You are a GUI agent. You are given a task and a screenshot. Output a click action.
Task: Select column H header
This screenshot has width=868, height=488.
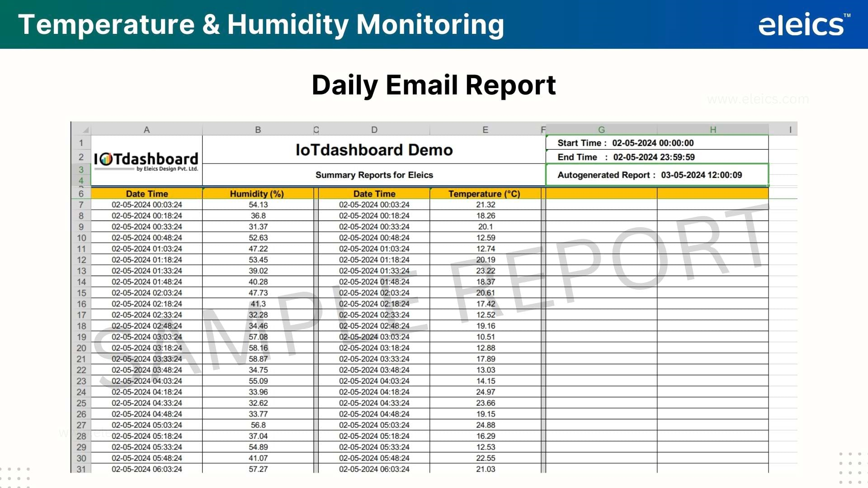pos(713,130)
